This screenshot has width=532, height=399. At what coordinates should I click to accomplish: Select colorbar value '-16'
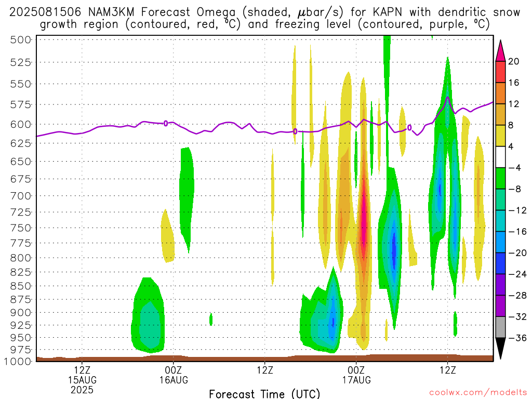pos(517,232)
